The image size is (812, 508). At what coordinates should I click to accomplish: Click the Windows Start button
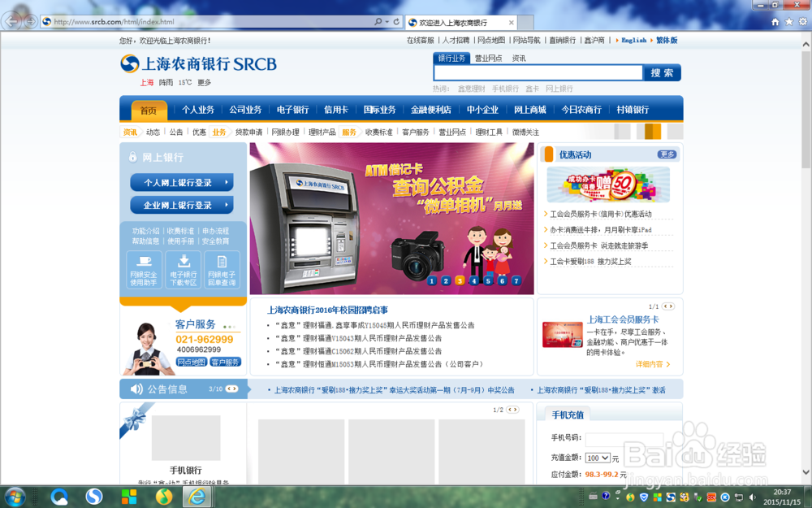(x=14, y=497)
